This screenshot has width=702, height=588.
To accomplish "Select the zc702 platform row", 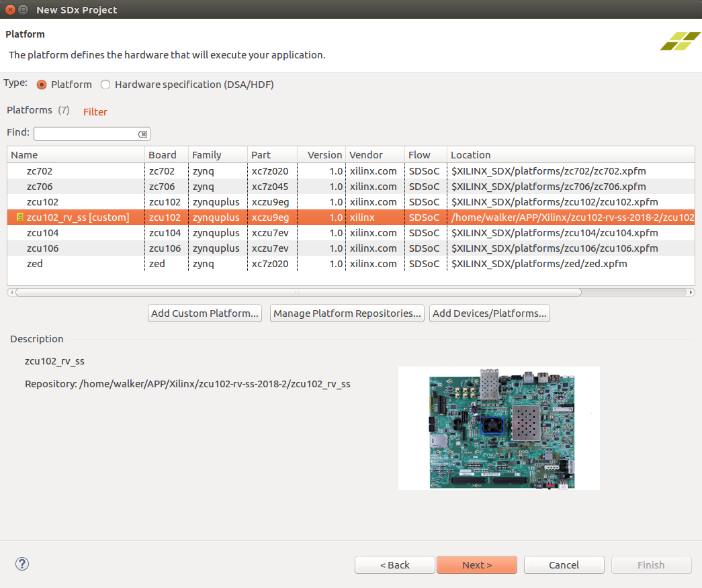I will (351, 171).
